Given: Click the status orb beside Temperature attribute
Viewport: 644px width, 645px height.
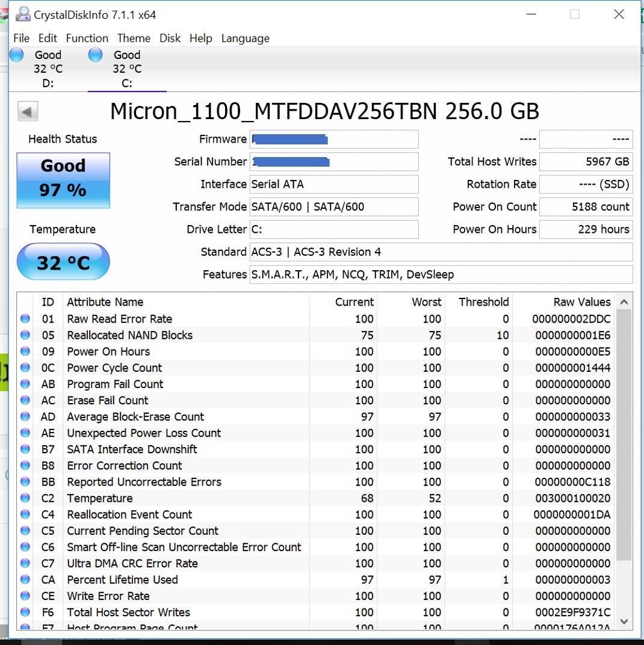Looking at the screenshot, I should tap(25, 498).
